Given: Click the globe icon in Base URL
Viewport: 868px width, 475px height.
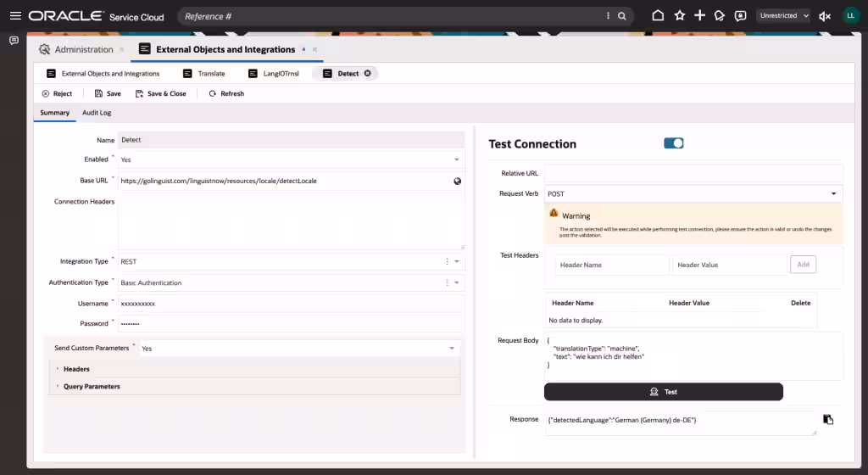Looking at the screenshot, I should (x=457, y=181).
